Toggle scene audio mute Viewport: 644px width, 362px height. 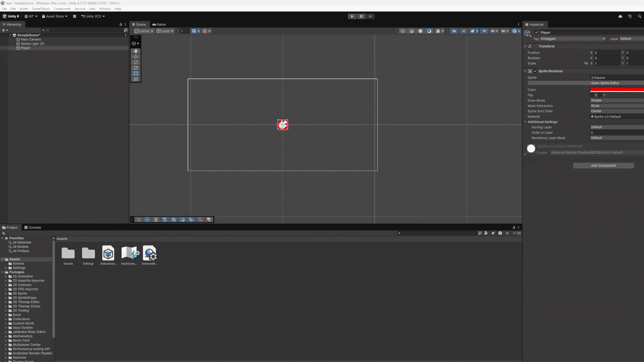point(463,31)
